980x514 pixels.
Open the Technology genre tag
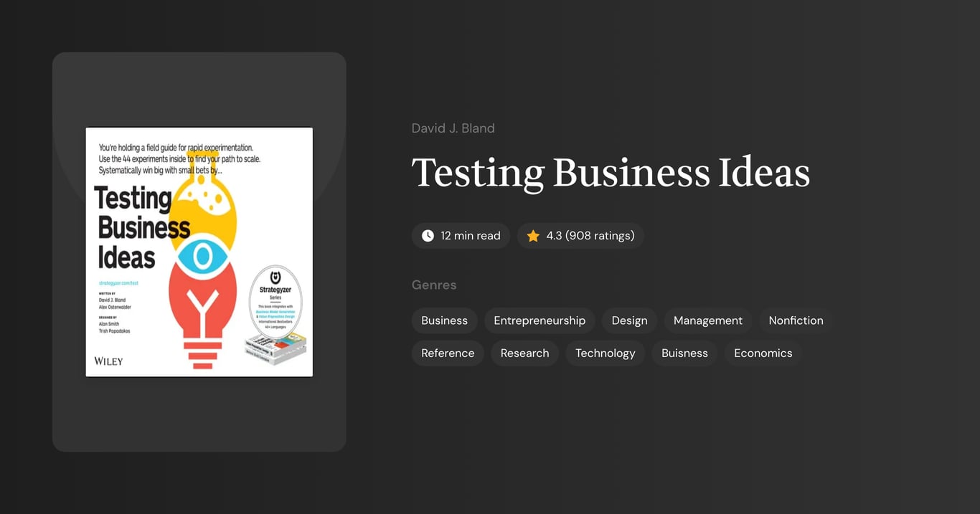tap(606, 353)
